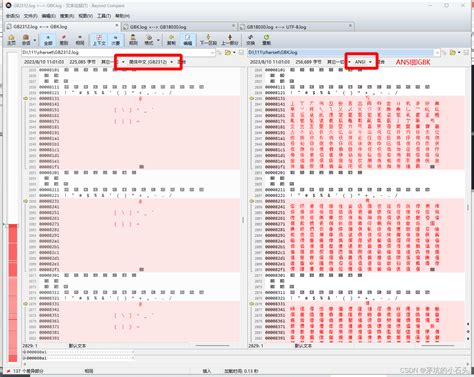474x377 pixels.
Task: Show only differences (差别 toggle)
Action: click(64, 40)
